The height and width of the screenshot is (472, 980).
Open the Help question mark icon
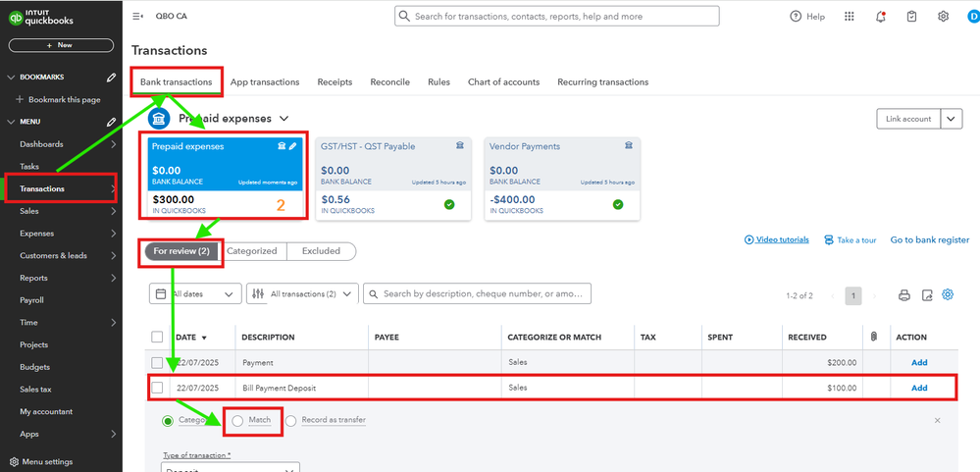pyautogui.click(x=796, y=17)
